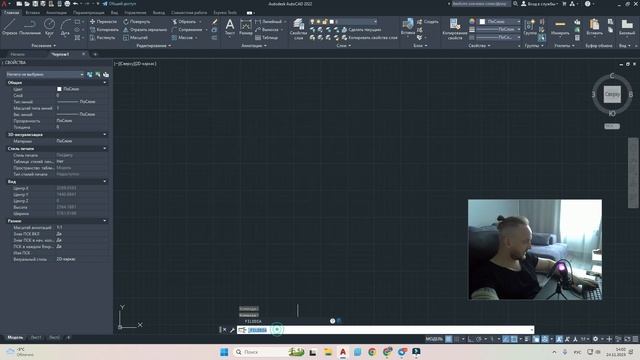Expand the Свойства ribbon panel

click(479, 46)
